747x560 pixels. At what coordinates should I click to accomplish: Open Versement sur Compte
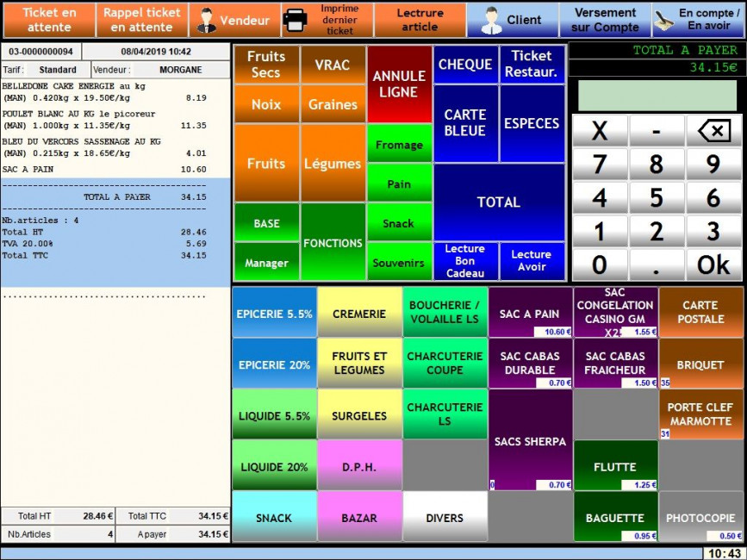tap(605, 20)
